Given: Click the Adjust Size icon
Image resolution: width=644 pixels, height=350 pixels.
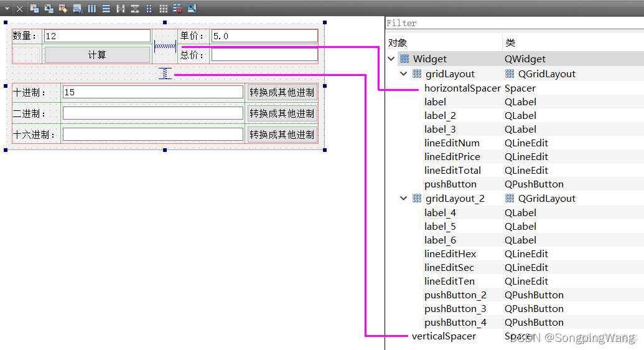Looking at the screenshot, I should pyautogui.click(x=192, y=8).
